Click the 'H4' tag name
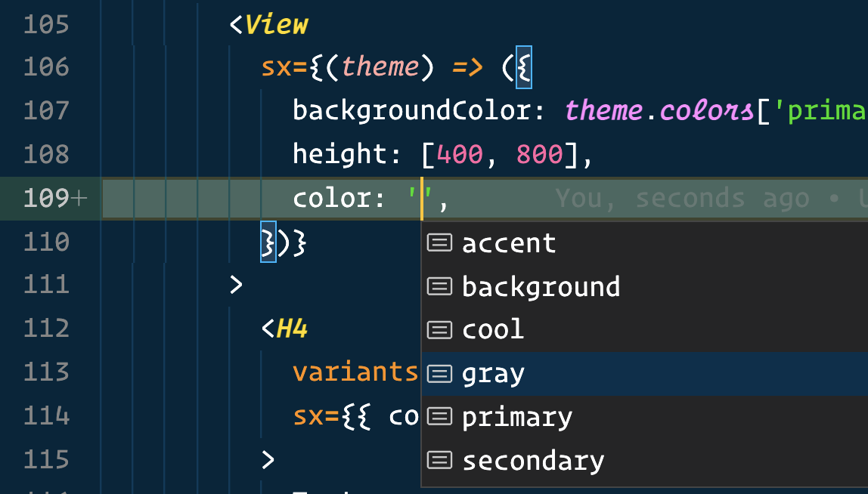Viewport: 868px width, 494px height. click(293, 329)
